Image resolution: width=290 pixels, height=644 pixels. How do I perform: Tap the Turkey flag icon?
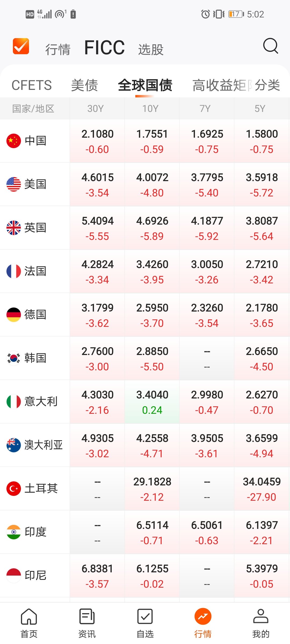coord(14,488)
